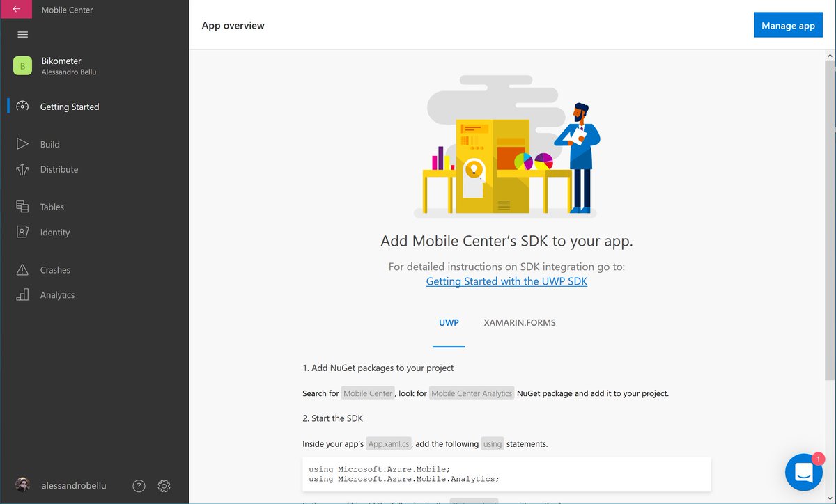Open the Distribute section

tap(59, 169)
